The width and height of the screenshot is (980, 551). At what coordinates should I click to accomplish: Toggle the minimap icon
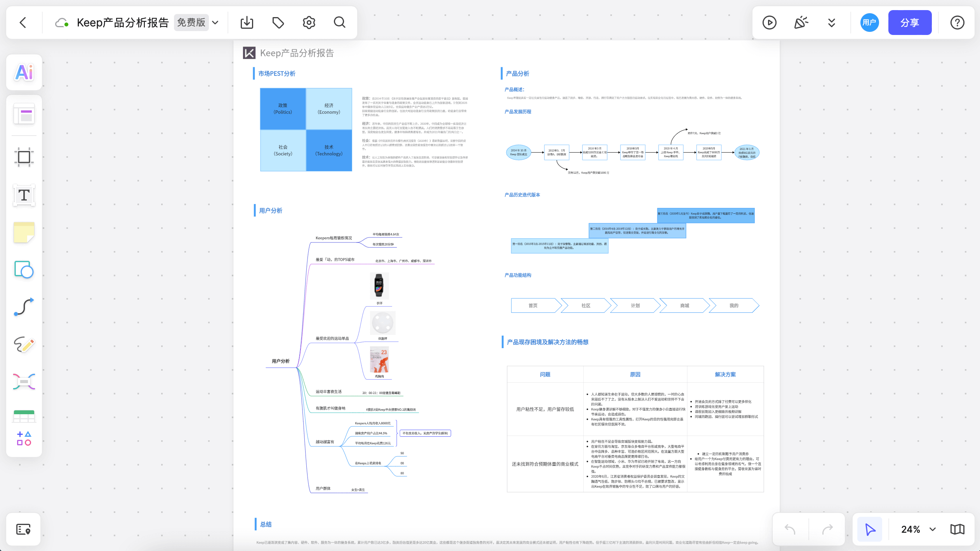(x=957, y=529)
